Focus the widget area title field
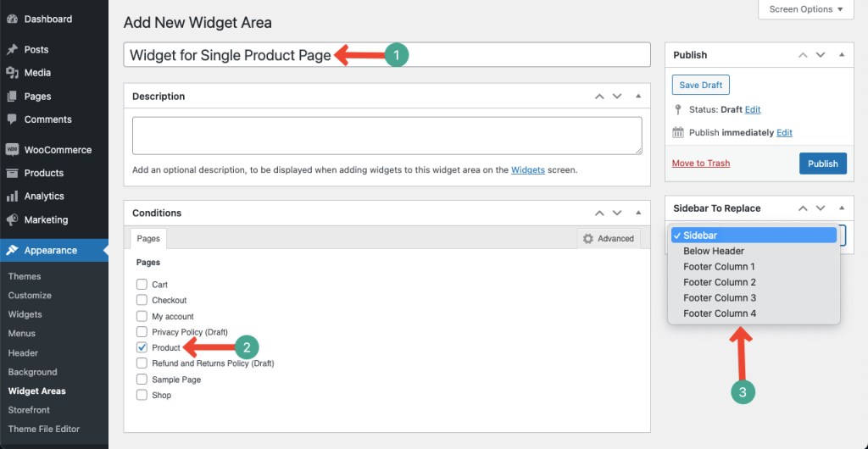This screenshot has height=449, width=868. point(387,55)
